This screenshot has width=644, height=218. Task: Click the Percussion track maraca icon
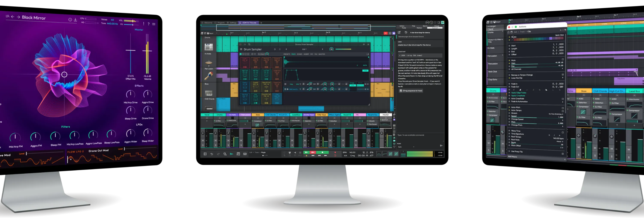pos(208,76)
